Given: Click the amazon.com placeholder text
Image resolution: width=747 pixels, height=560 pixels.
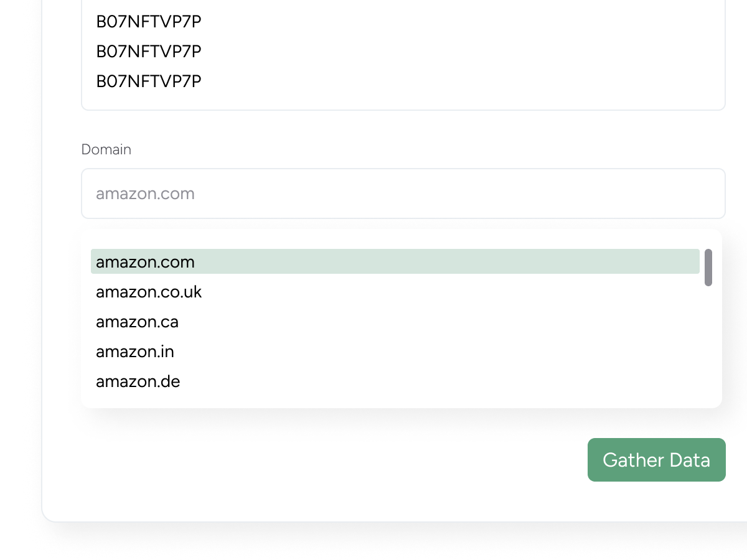Looking at the screenshot, I should click(x=145, y=194).
